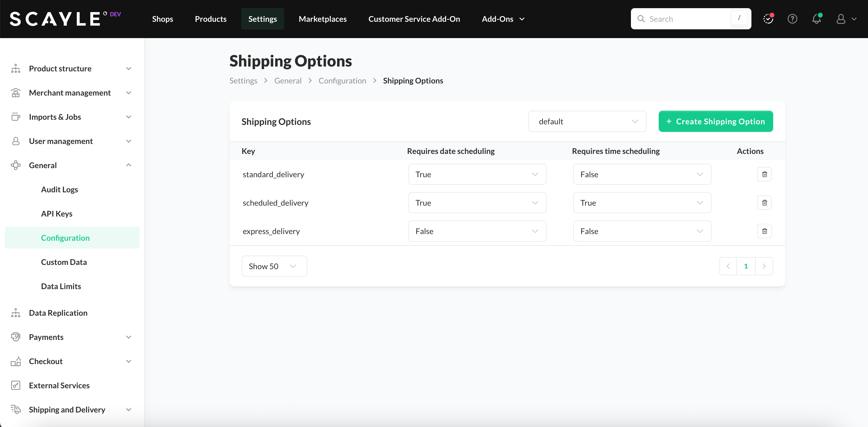Open the notifications bell icon

pyautogui.click(x=816, y=19)
